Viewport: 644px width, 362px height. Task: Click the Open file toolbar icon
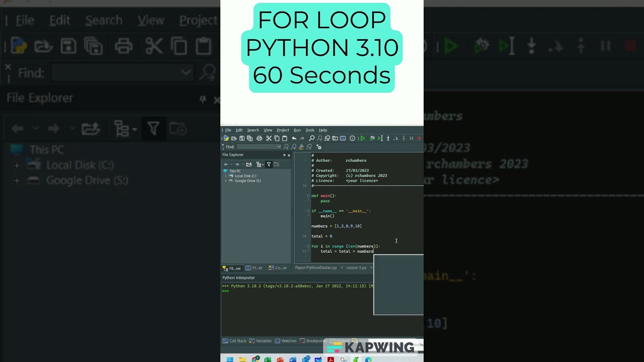point(234,138)
